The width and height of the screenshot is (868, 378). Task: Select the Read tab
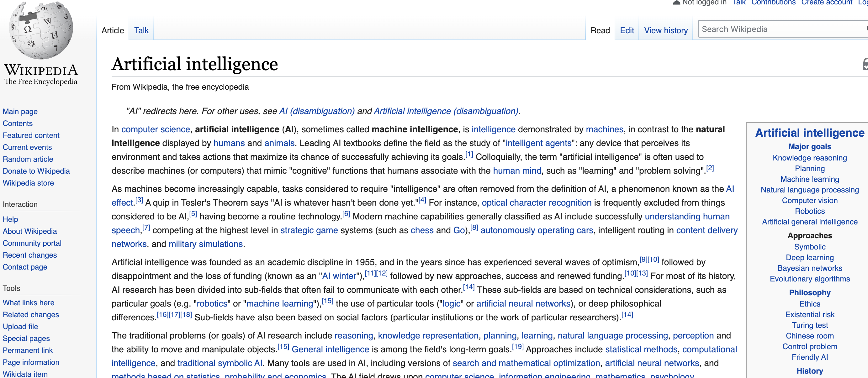[x=600, y=30]
